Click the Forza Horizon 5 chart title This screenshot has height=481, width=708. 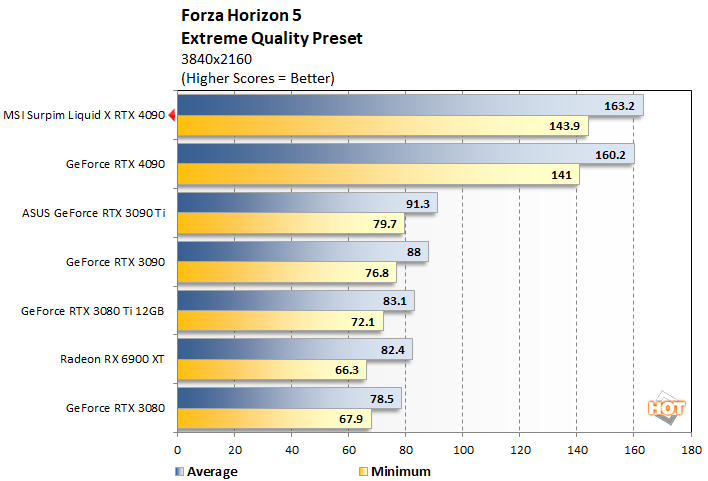click(241, 15)
